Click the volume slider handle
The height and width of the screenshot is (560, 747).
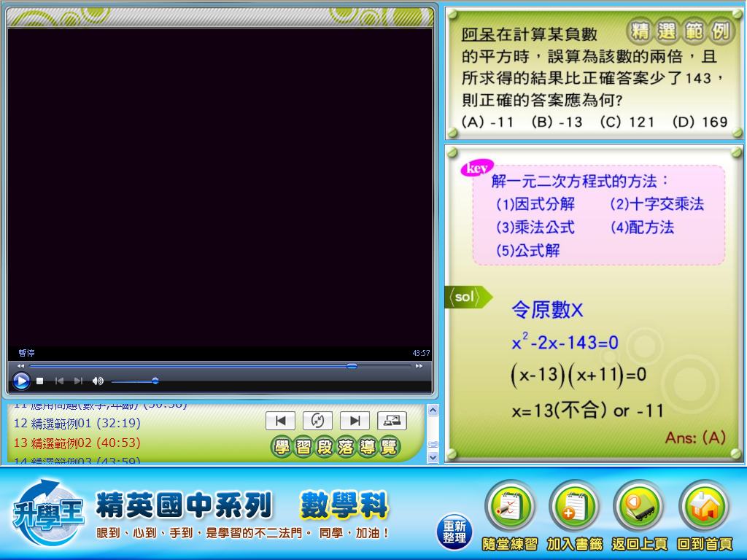(x=155, y=381)
